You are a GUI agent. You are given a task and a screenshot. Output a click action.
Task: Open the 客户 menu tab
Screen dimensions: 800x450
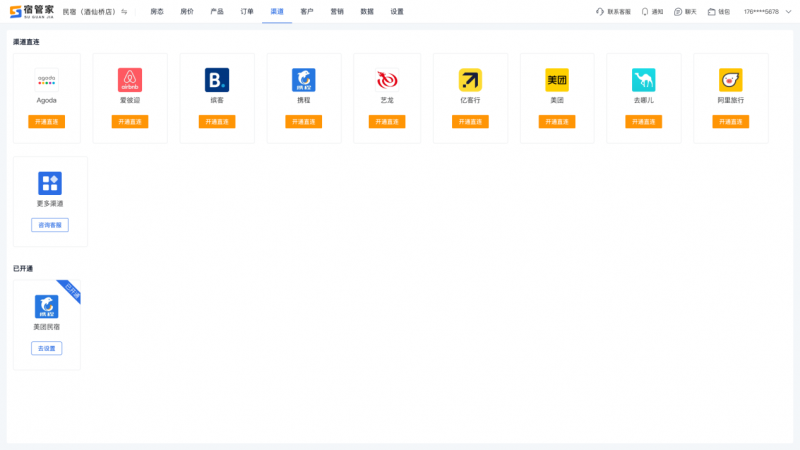307,11
